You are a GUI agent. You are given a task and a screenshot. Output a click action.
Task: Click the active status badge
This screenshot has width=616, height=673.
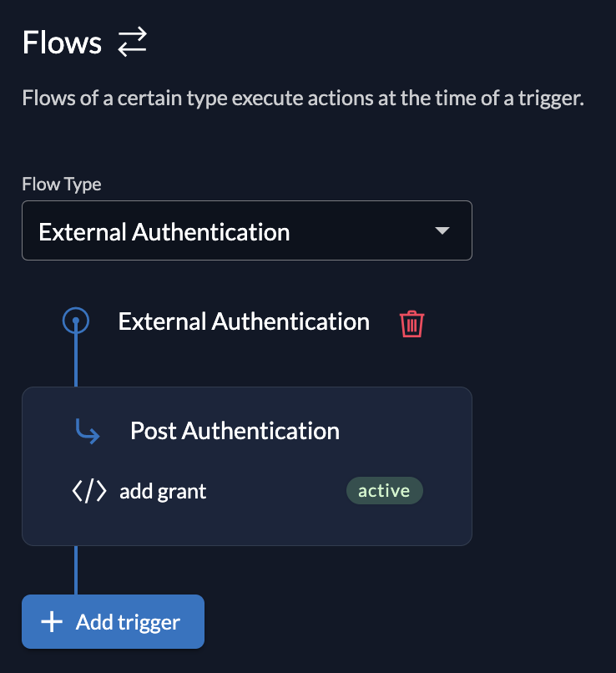pos(384,491)
